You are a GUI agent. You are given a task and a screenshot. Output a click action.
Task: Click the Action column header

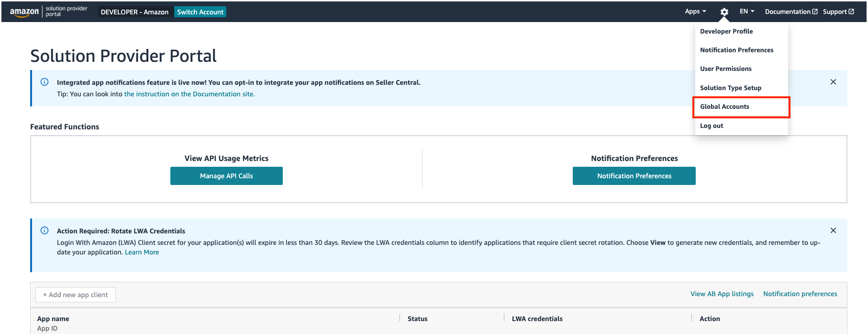click(710, 319)
